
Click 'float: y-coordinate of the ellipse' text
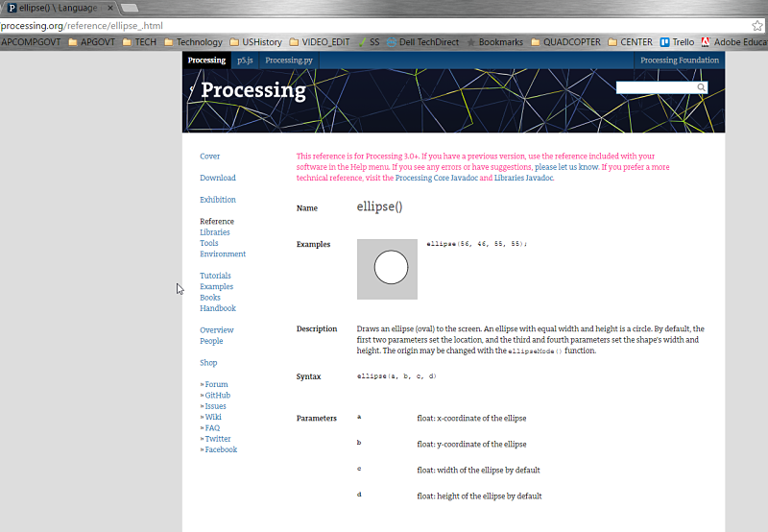(471, 445)
